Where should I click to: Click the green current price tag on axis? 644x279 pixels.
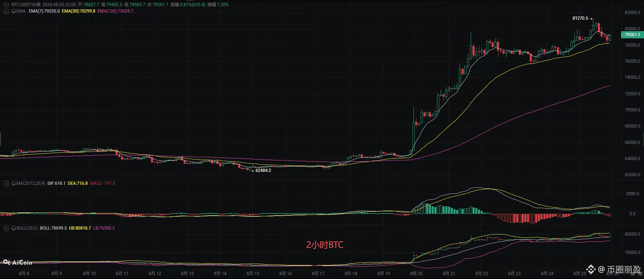[x=632, y=35]
